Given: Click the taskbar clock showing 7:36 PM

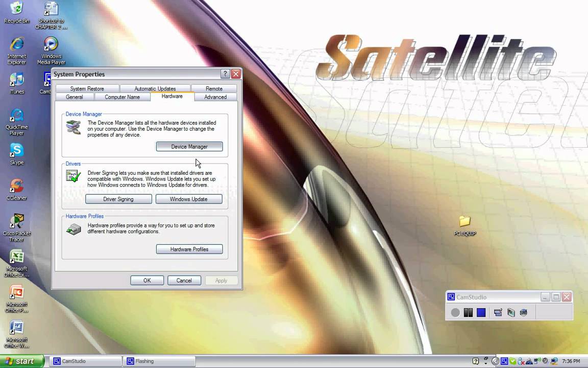Looking at the screenshot, I should [571, 361].
